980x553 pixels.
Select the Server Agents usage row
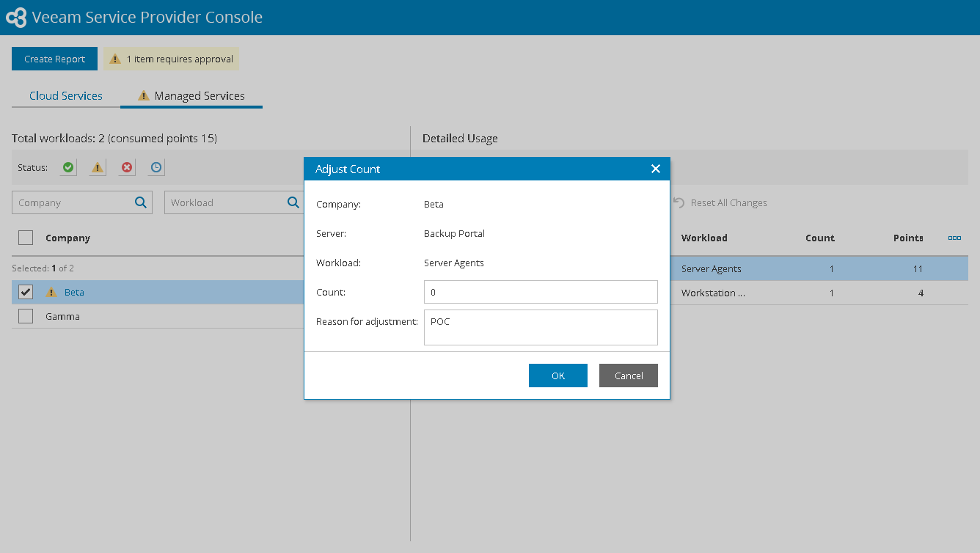pyautogui.click(x=819, y=268)
